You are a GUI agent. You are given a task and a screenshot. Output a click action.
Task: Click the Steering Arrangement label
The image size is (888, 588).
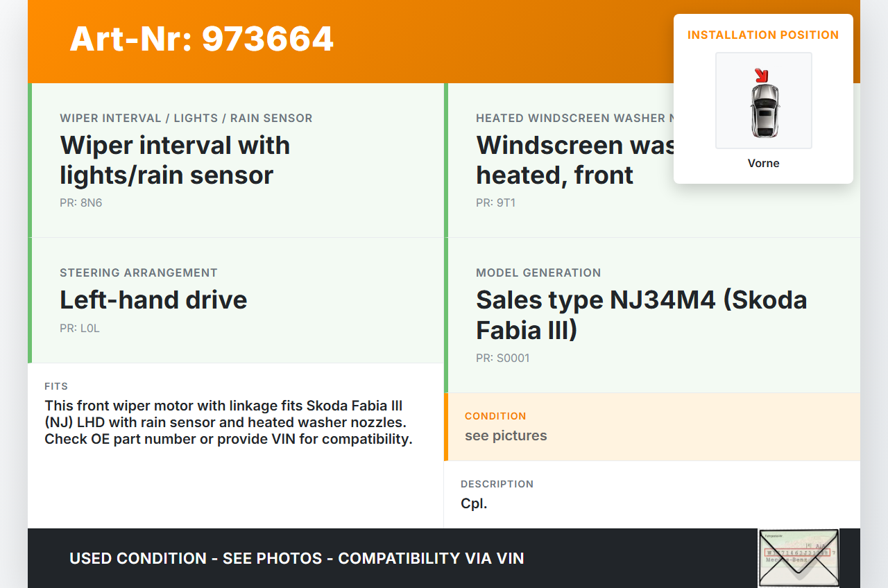(139, 273)
